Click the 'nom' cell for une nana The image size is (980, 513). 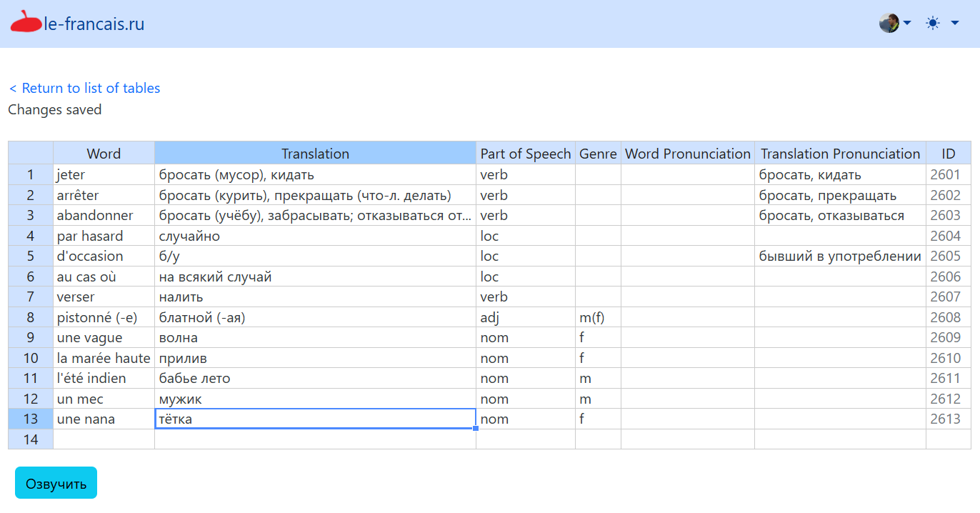click(526, 419)
